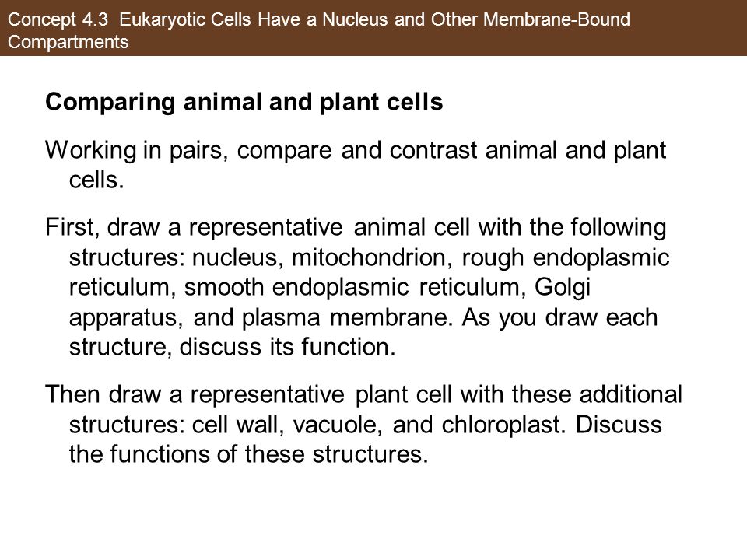Image resolution: width=747 pixels, height=560 pixels.
Task: Click the words 'Membrane-Bound' in the header
Action: click(556, 19)
